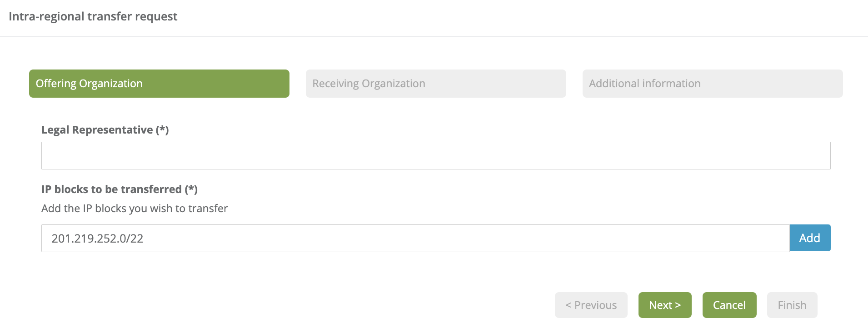Click the Legal Representative text field
This screenshot has height=328, width=868.
(x=435, y=156)
